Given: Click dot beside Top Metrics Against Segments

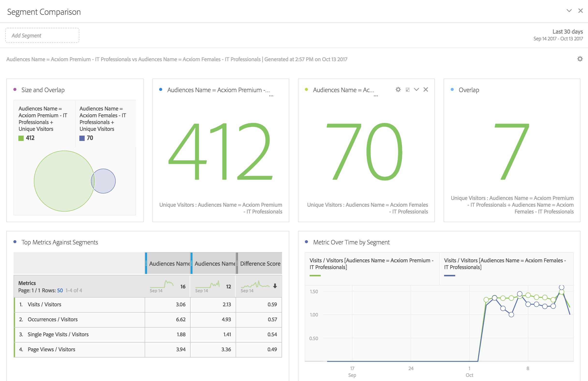Looking at the screenshot, I should point(15,242).
